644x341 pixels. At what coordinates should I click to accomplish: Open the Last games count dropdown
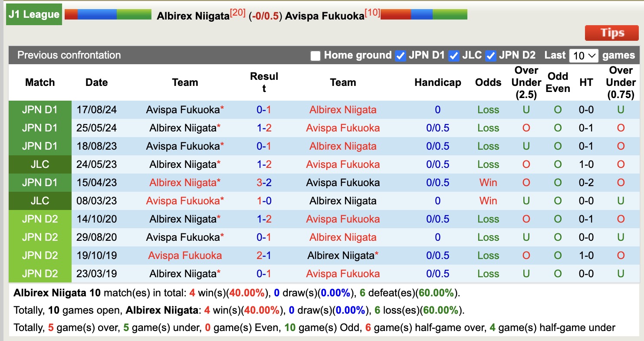584,56
